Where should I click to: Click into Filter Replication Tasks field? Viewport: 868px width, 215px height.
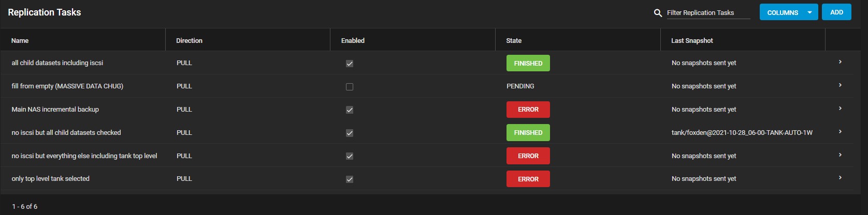708,13
